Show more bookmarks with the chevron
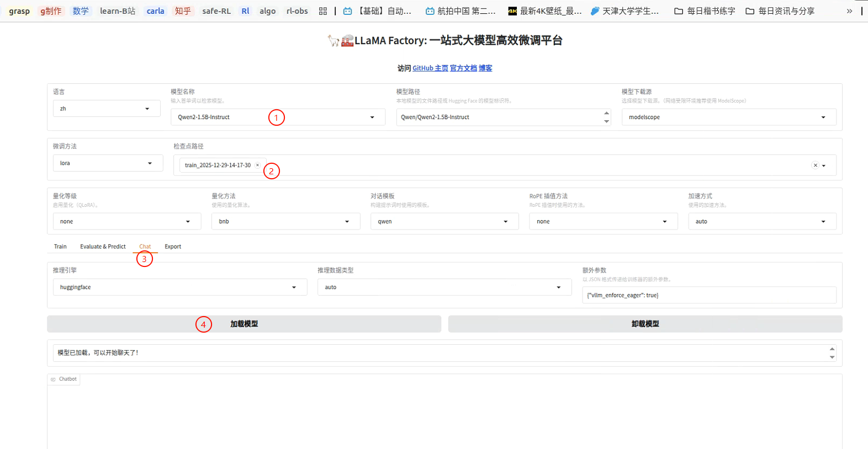868x449 pixels. tap(849, 11)
